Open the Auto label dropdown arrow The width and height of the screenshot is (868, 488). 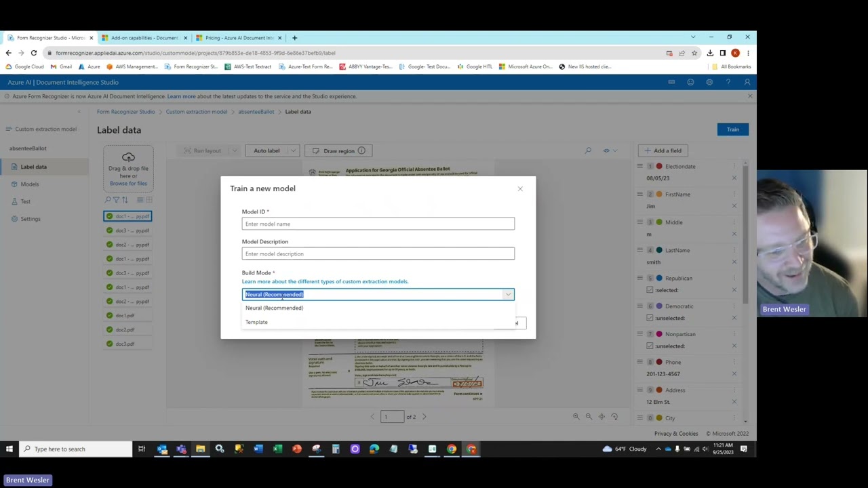point(292,150)
